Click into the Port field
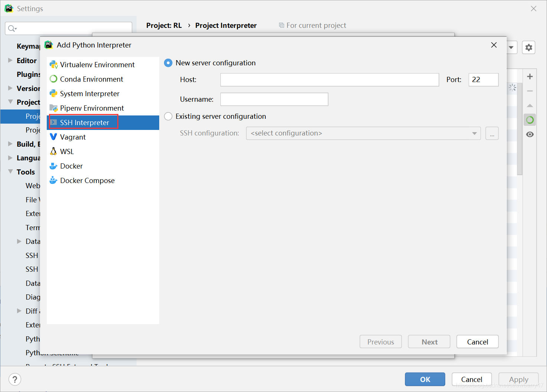Viewport: 547px width, 392px height. pyautogui.click(x=484, y=80)
